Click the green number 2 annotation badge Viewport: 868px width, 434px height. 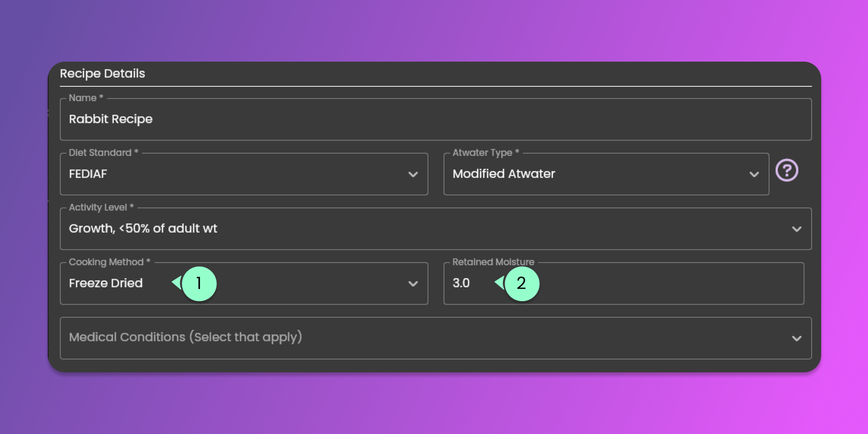(x=522, y=283)
